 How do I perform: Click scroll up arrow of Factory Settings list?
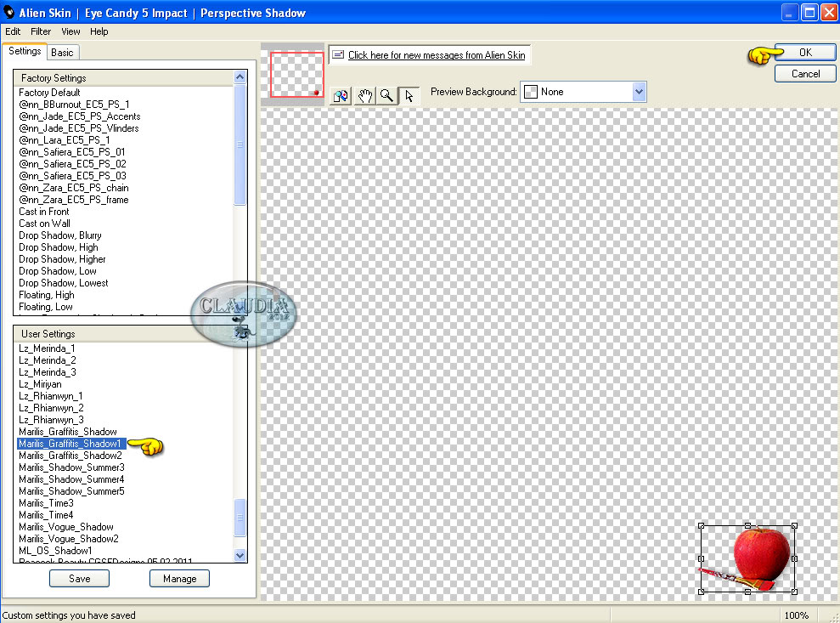pyautogui.click(x=240, y=77)
